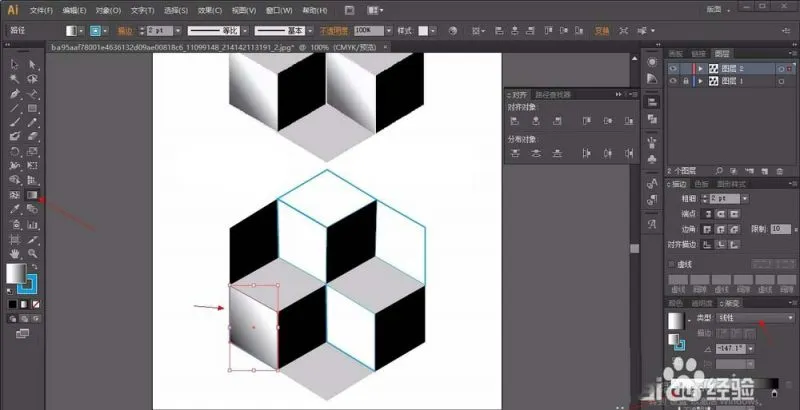Open the 文件(F) menu
The height and width of the screenshot is (410, 800).
pyautogui.click(x=41, y=11)
